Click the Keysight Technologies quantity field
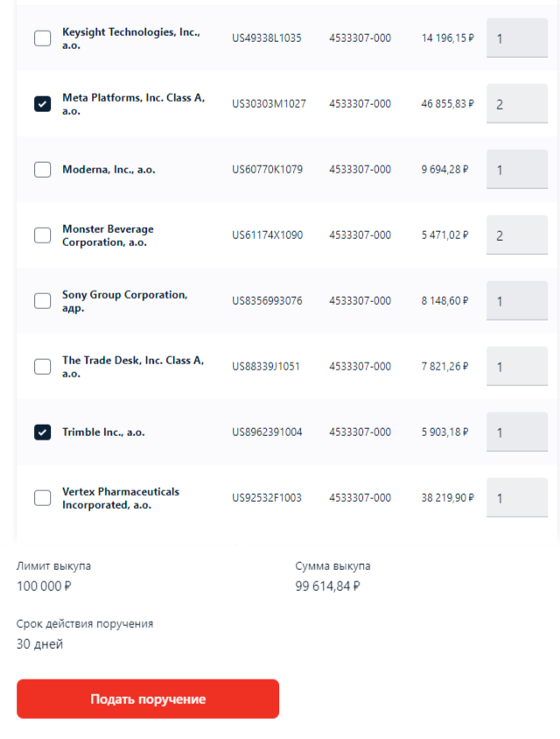 point(516,39)
